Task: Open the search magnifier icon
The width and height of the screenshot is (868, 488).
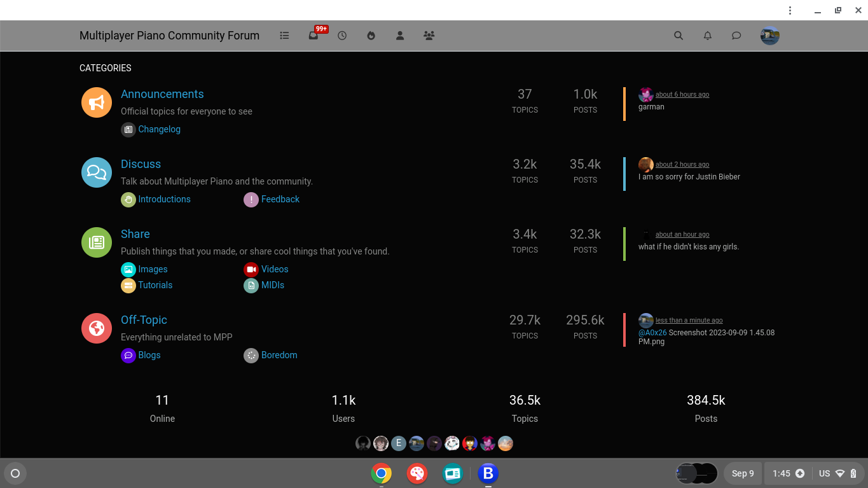Action: [679, 36]
